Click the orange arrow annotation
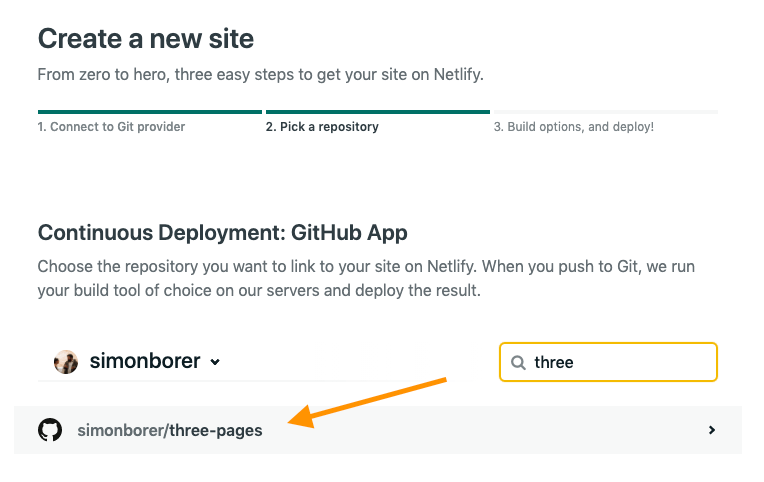 pyautogui.click(x=370, y=402)
